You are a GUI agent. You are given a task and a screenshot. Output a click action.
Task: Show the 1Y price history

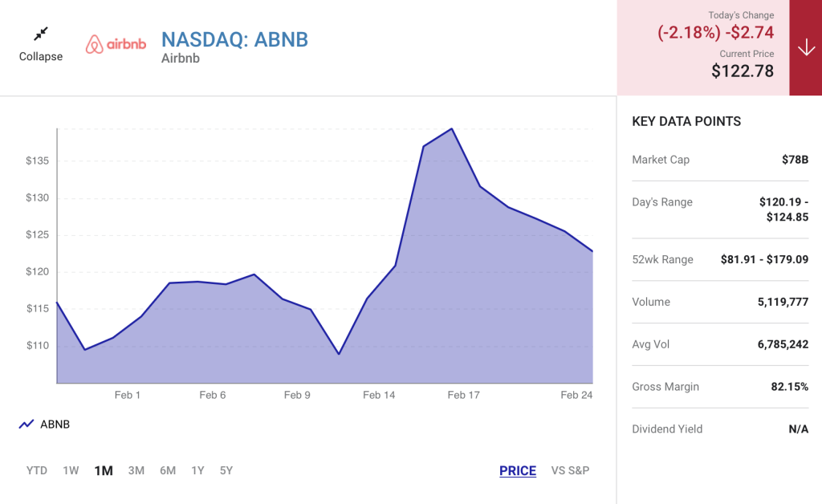[197, 470]
